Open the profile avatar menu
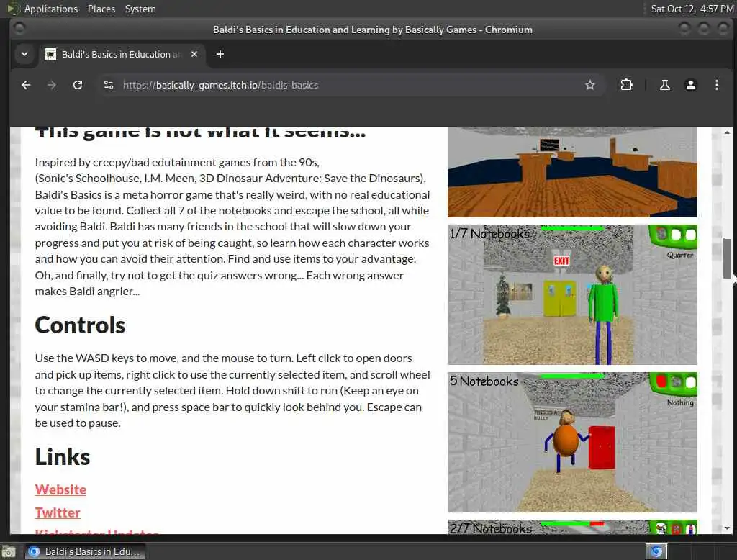The width and height of the screenshot is (737, 560). tap(690, 85)
